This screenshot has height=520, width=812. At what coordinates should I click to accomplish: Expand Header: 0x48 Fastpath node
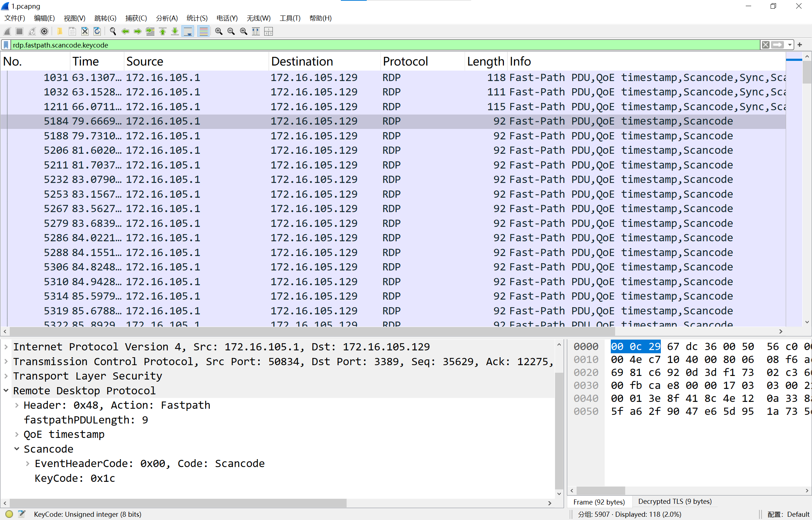click(x=17, y=405)
